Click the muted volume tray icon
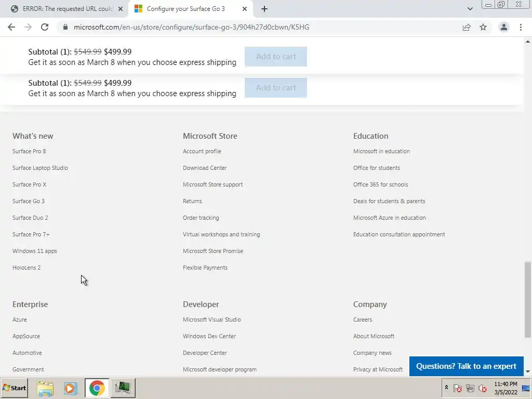The height and width of the screenshot is (399, 532). 482,388
